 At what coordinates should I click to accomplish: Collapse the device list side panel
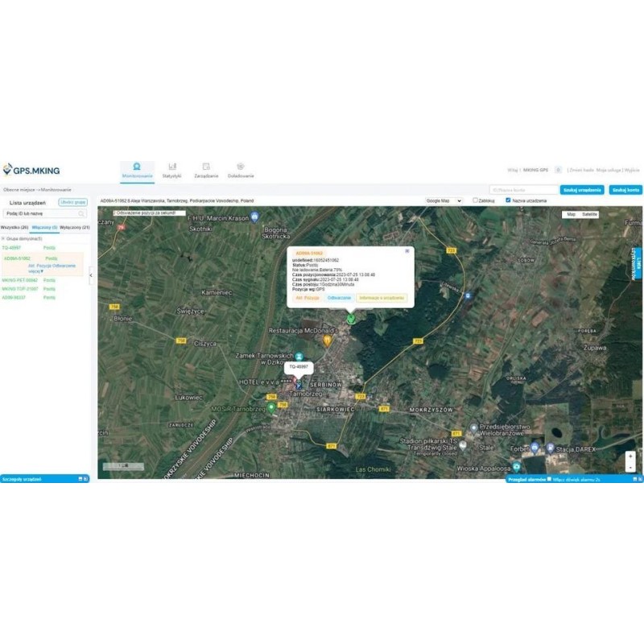[90, 275]
